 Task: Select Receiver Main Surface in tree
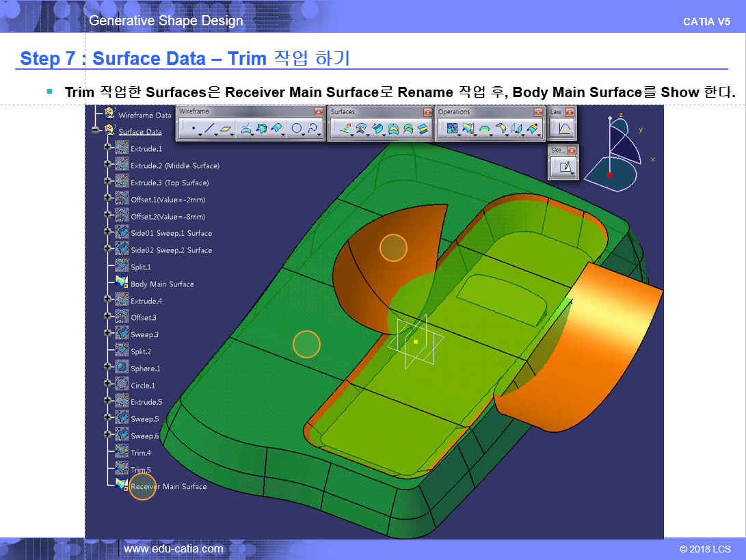point(168,487)
